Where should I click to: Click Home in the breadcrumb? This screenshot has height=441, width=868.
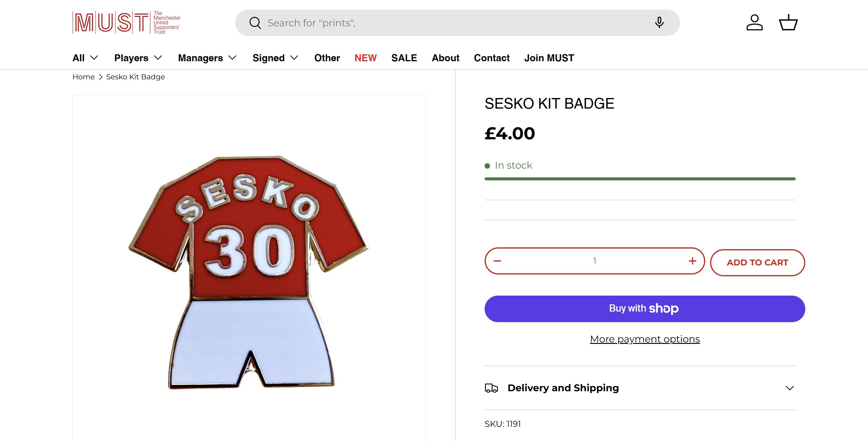(83, 77)
